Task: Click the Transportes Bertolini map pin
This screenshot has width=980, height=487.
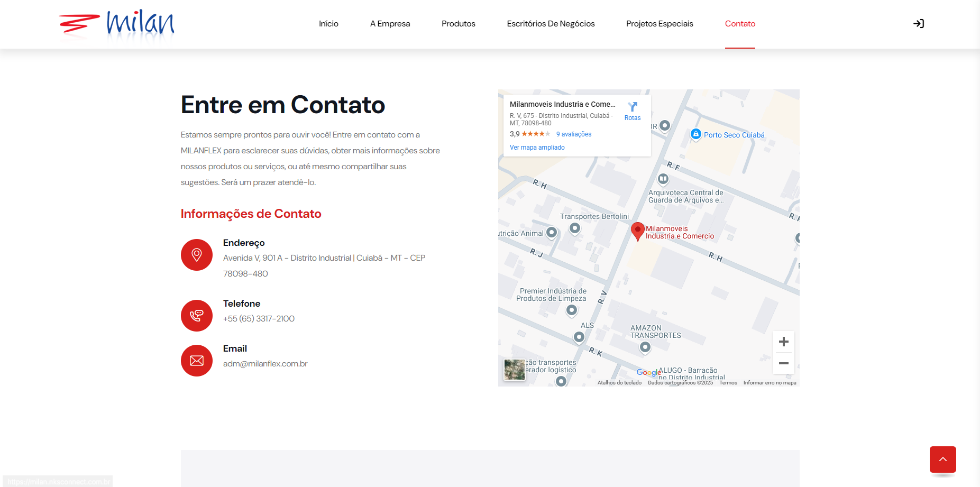Action: click(575, 228)
